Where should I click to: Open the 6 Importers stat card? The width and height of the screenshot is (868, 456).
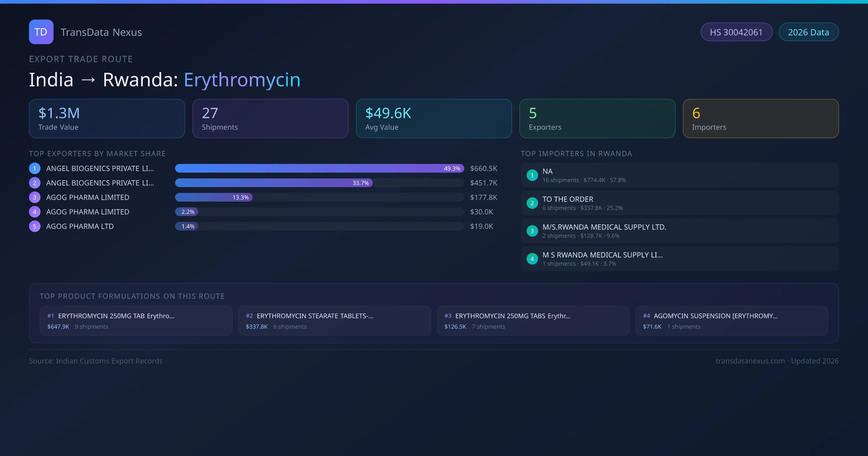coord(761,118)
